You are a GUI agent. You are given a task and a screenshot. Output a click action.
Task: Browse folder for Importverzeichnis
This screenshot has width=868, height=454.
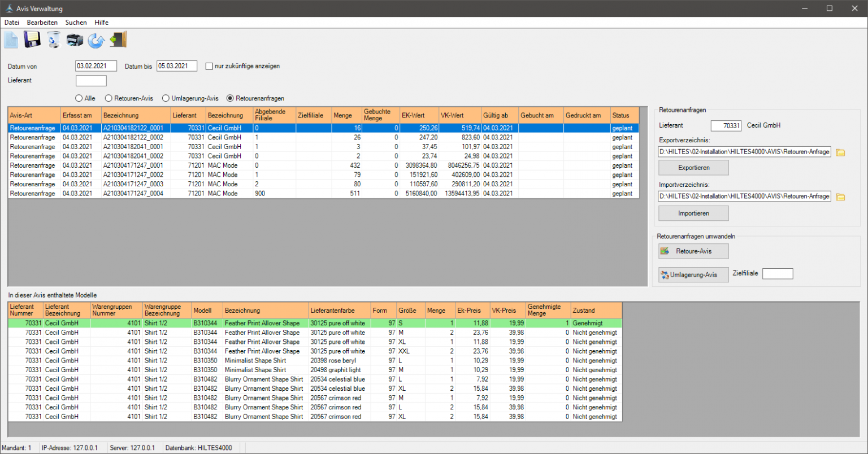pyautogui.click(x=840, y=197)
